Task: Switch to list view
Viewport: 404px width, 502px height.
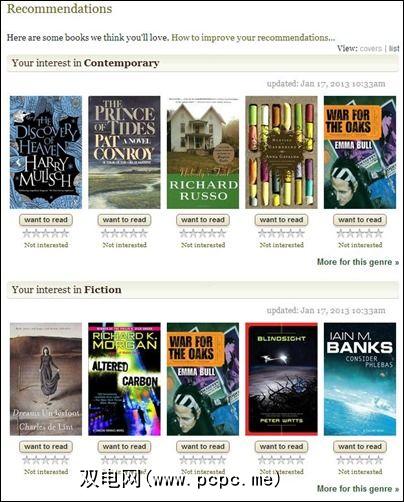Action: point(394,48)
